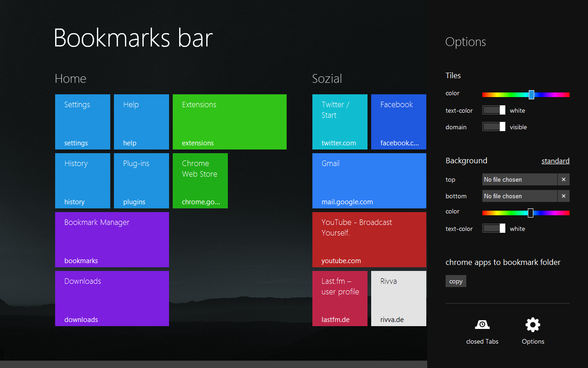
Task: Click the Bookmarks bar title
Action: tap(133, 38)
